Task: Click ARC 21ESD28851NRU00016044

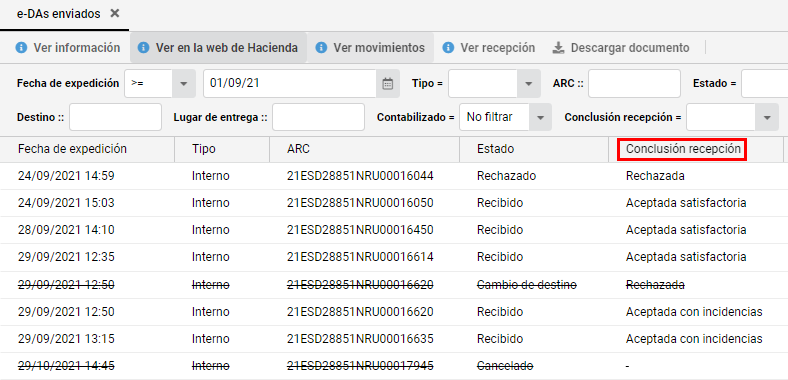Action: tap(360, 176)
